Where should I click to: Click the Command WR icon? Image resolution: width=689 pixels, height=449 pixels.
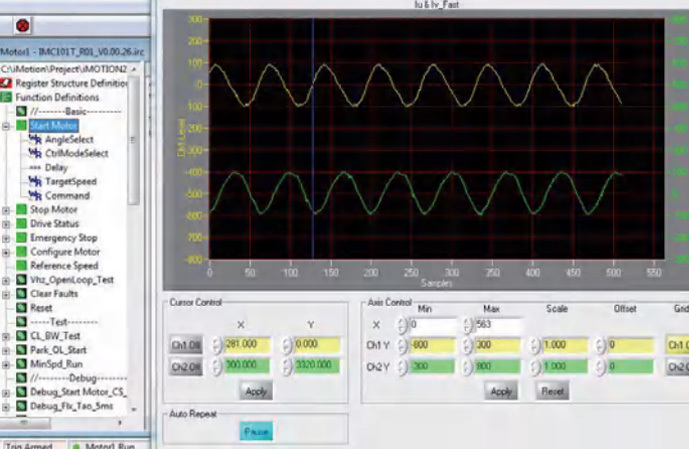(35, 196)
